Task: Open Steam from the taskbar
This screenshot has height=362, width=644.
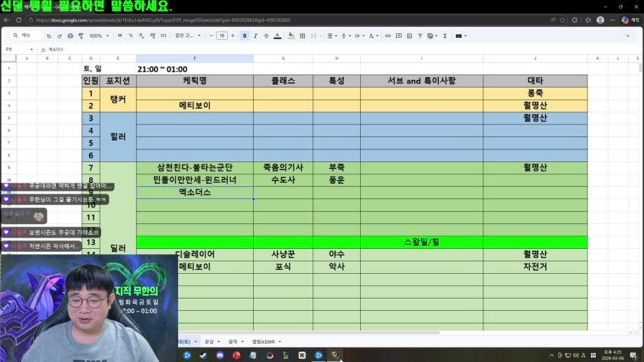Action: (x=203, y=355)
